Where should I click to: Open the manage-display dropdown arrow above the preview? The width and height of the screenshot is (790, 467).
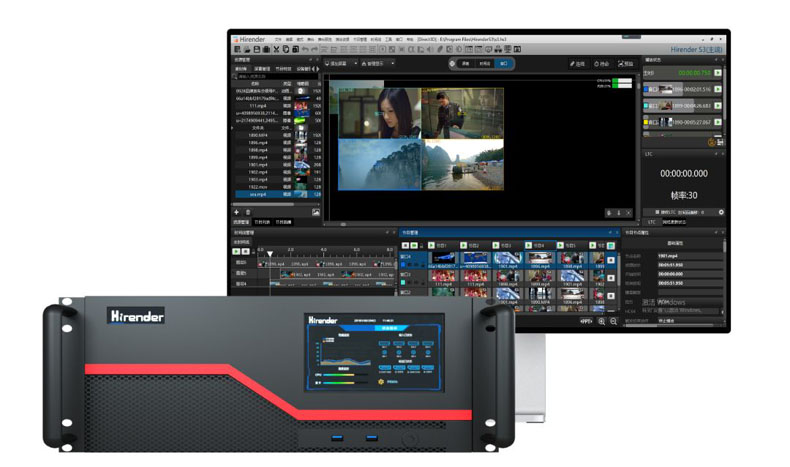pos(393,63)
